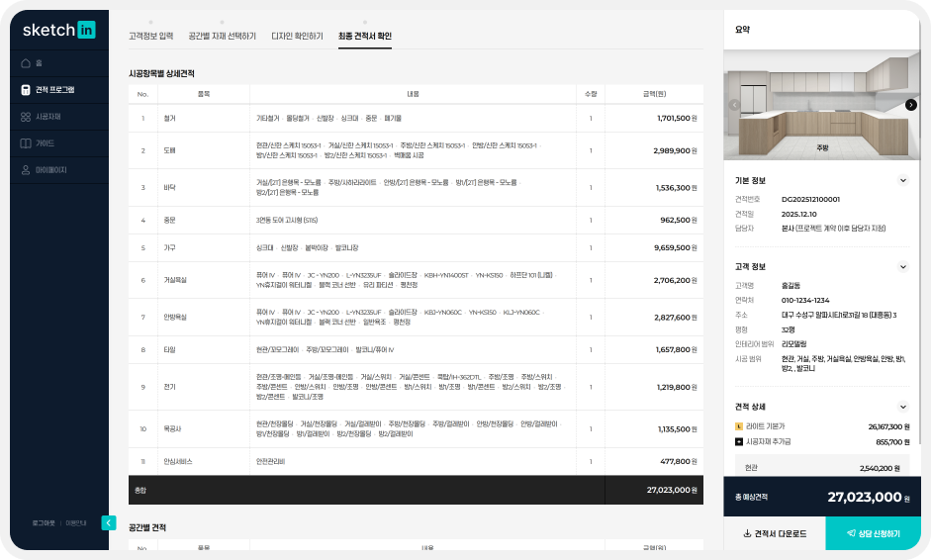Click the 금액(원) column header

[x=654, y=94]
